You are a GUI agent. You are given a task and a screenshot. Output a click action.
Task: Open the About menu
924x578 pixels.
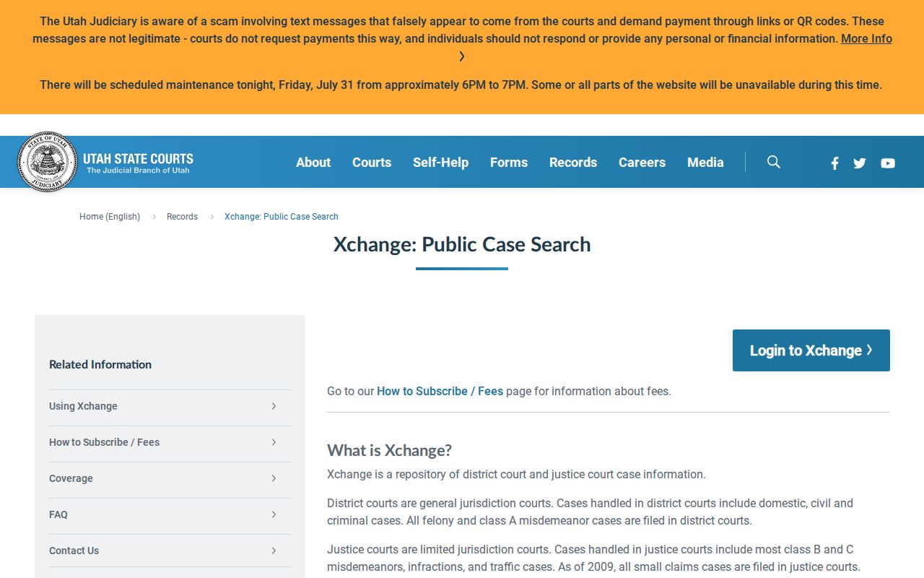[313, 163]
